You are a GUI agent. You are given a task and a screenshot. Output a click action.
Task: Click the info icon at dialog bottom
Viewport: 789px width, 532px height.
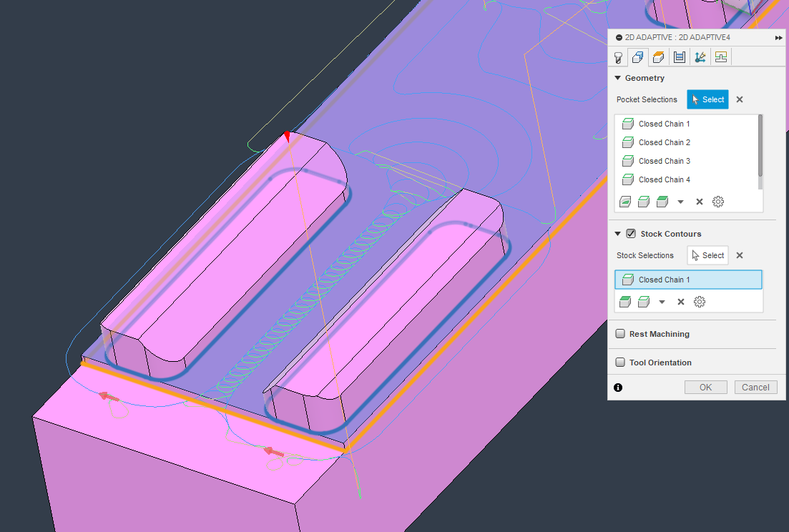(x=618, y=387)
